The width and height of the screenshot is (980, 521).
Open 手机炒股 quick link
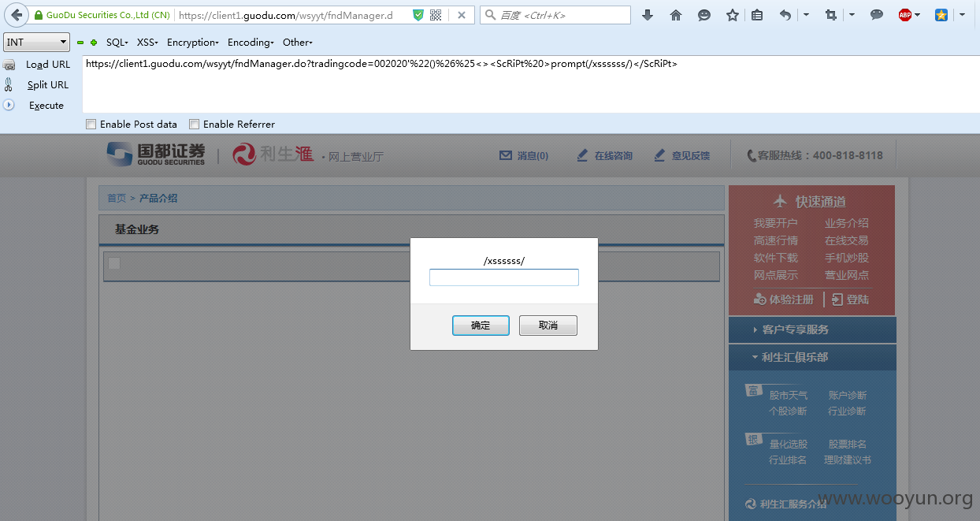coord(847,258)
